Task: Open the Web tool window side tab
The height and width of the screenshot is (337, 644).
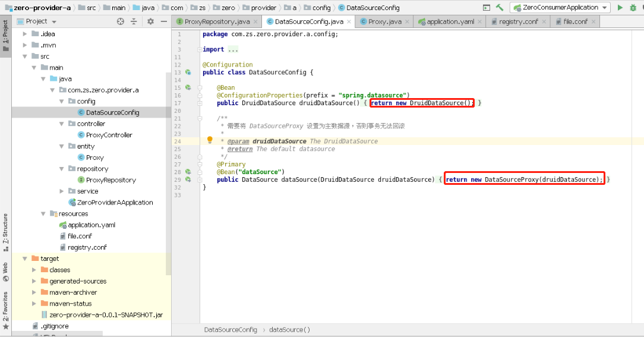Action: pos(5,272)
